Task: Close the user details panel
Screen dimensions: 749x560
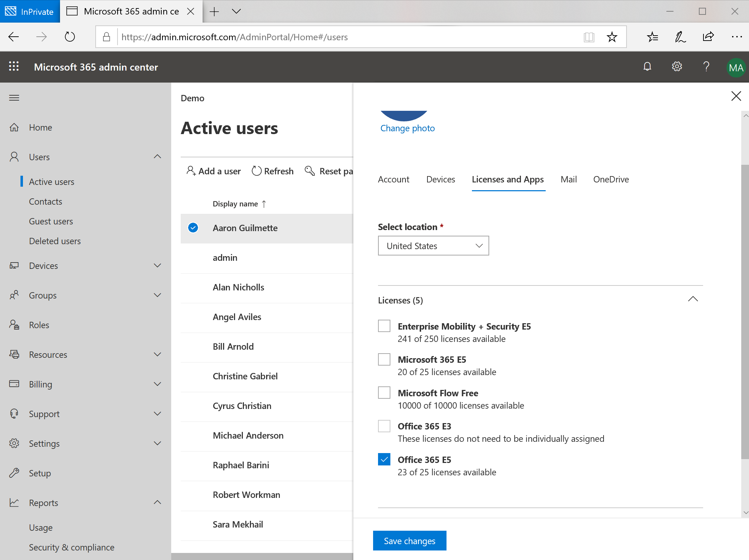Action: click(736, 96)
